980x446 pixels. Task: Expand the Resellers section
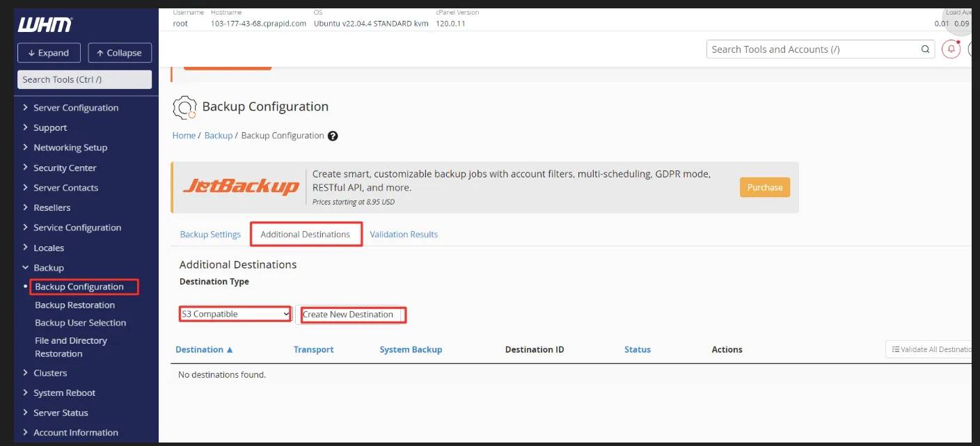(x=52, y=208)
